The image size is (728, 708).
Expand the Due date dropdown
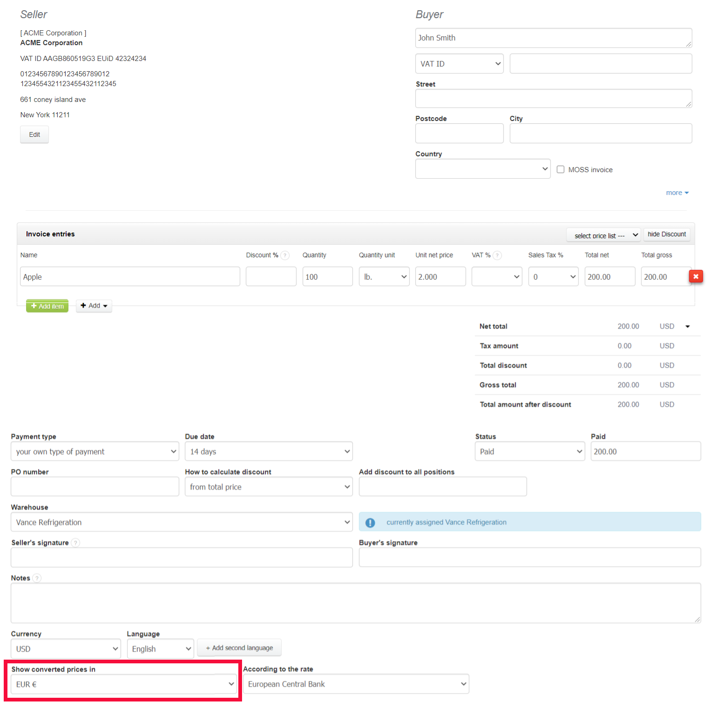269,452
